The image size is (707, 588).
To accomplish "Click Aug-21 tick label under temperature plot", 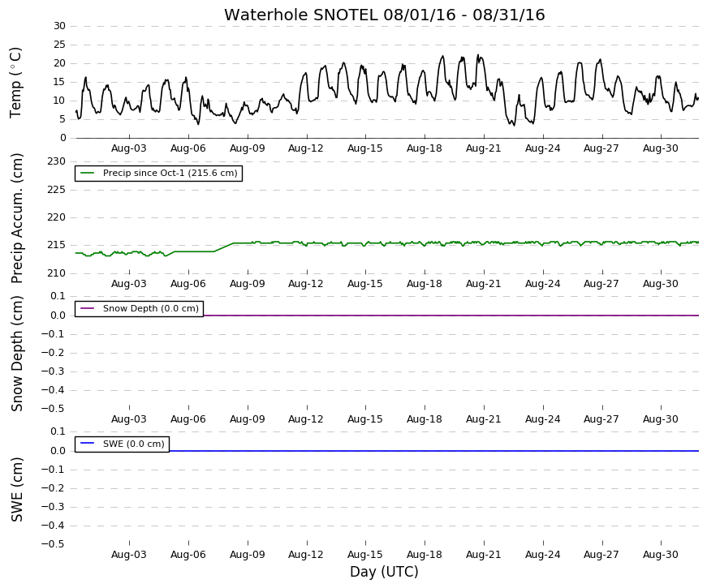I will pos(483,148).
